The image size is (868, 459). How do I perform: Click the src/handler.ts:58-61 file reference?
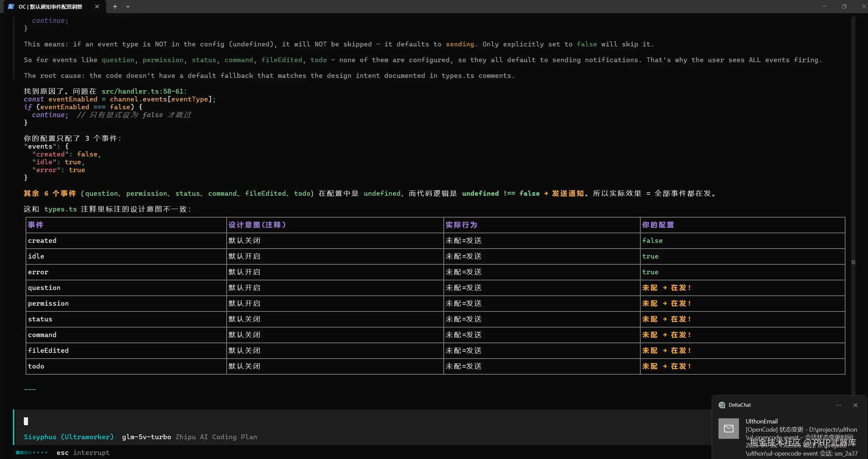coord(142,91)
